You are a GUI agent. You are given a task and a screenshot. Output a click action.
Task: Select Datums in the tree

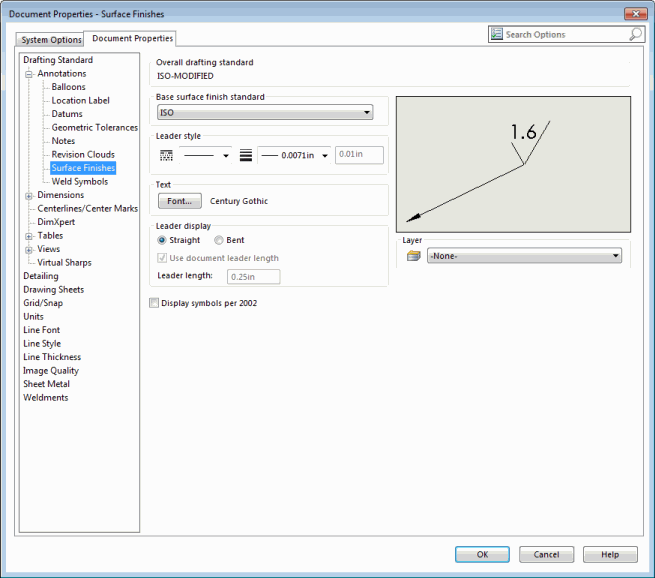pos(67,114)
